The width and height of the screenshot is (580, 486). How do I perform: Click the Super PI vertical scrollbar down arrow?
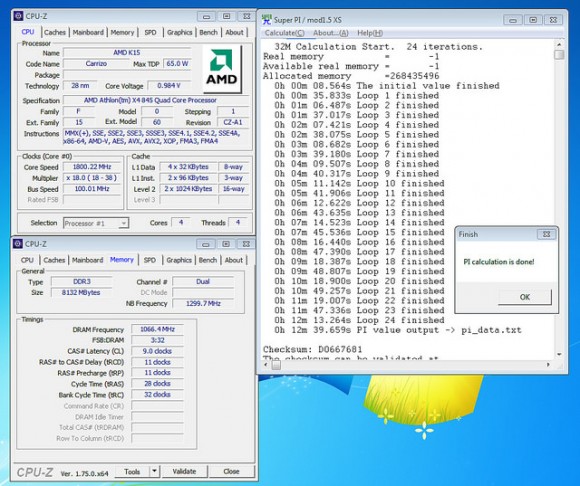coord(559,354)
